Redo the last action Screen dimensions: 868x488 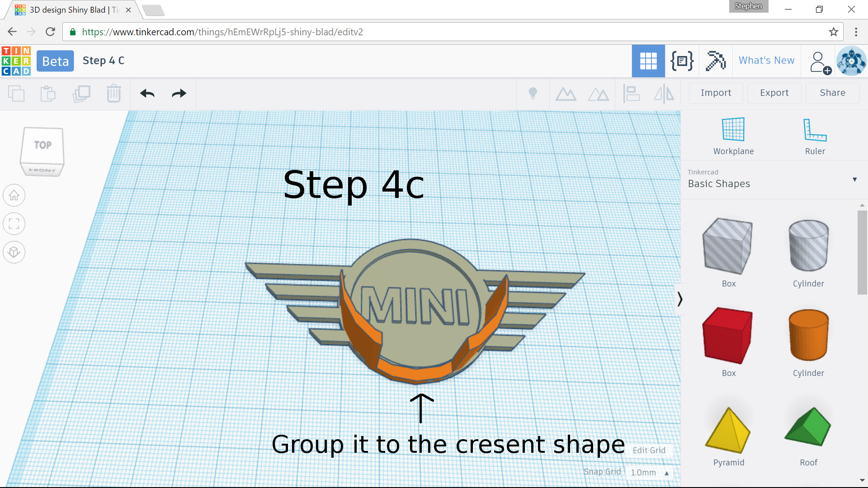pos(179,94)
